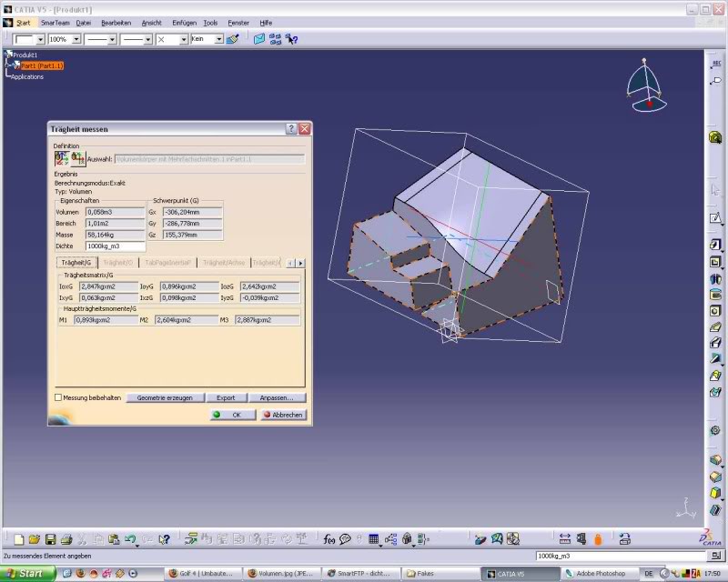Click the Measure Between icon
The width and height of the screenshot is (728, 582).
(x=564, y=539)
